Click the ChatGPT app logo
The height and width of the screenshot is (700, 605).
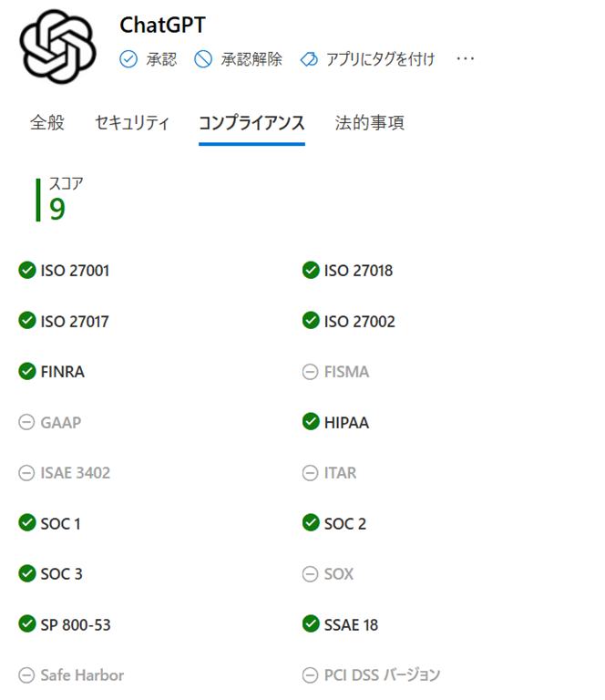tap(57, 46)
